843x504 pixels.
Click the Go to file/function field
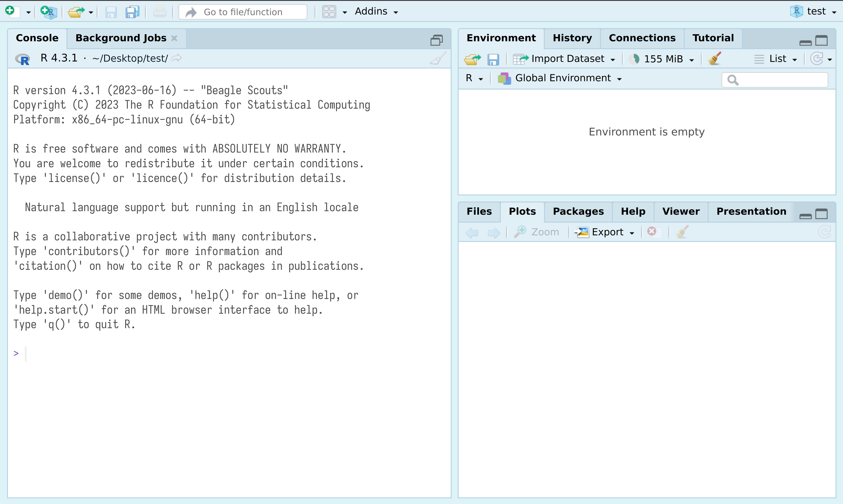243,12
